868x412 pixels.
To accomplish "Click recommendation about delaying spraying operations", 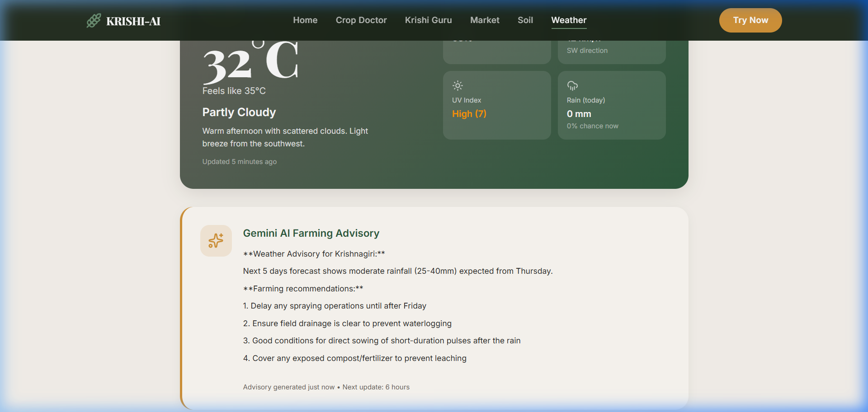I will [x=335, y=306].
